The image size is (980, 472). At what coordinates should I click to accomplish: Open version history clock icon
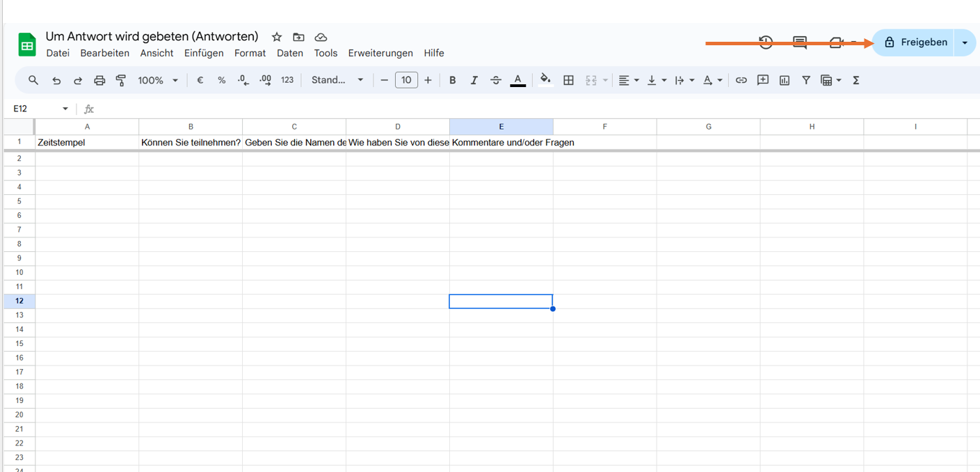[x=766, y=42]
